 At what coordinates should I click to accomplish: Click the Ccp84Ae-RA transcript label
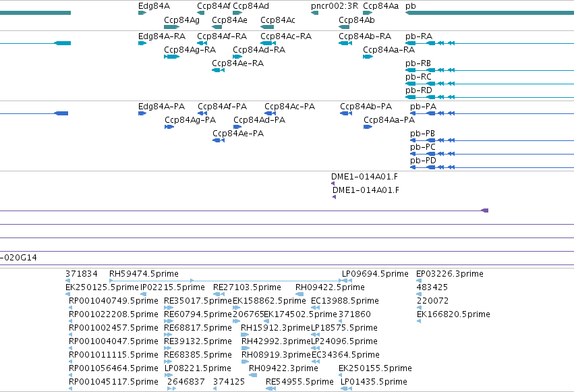click(x=238, y=63)
